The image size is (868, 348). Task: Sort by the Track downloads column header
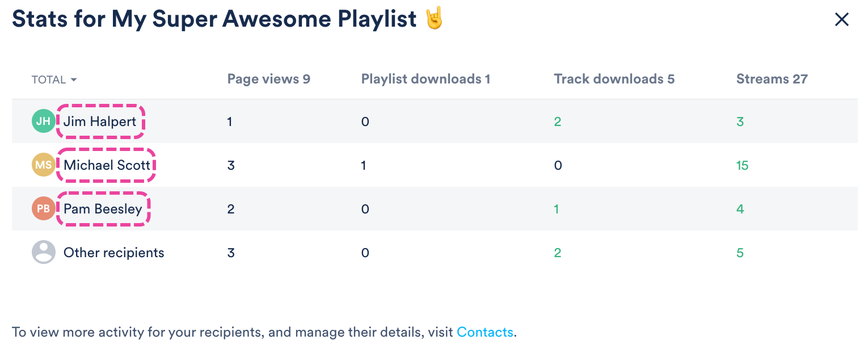point(614,79)
